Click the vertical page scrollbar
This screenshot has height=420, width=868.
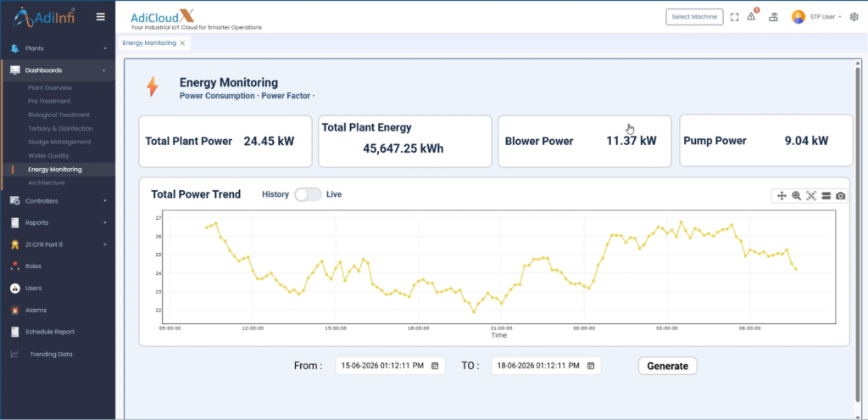point(858,232)
